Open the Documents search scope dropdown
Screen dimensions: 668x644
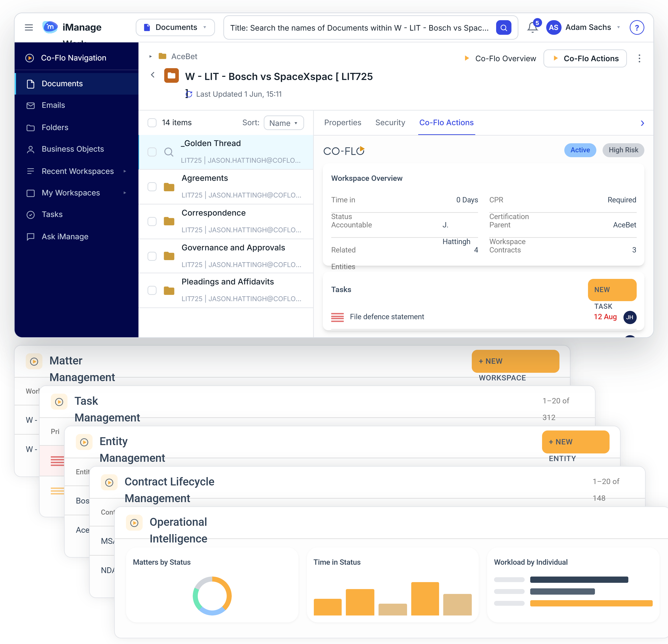[175, 27]
